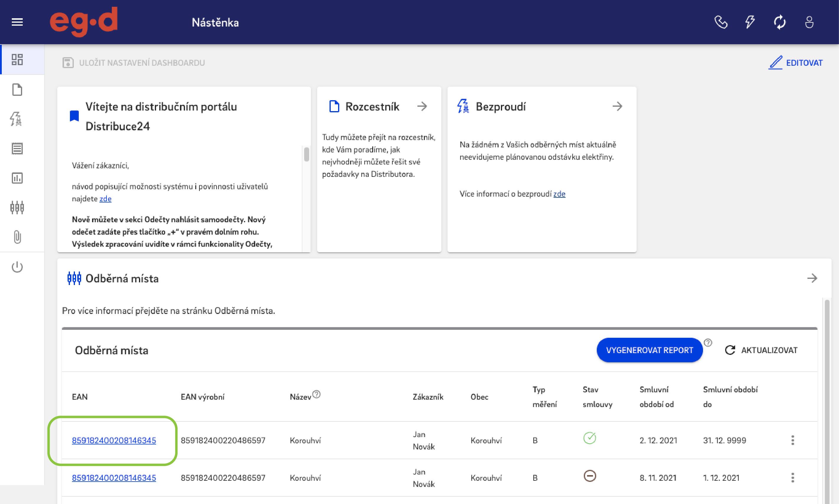Click the lightning bolt header icon
This screenshot has height=504, width=839.
click(750, 22)
